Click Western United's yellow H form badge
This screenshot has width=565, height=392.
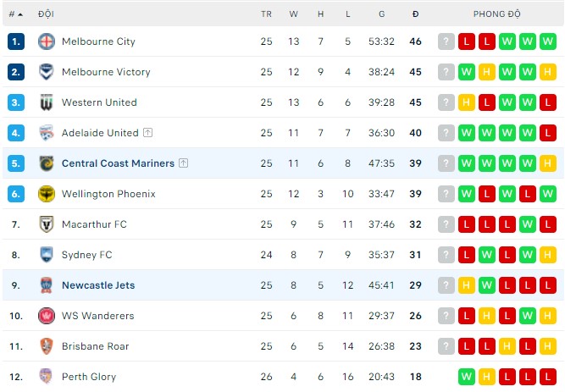[x=467, y=102]
